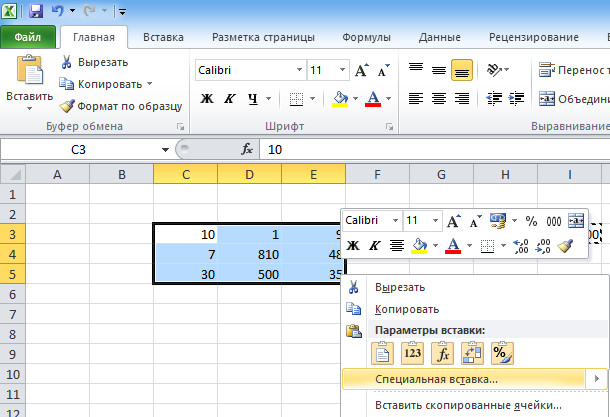Screen dimensions: 610x417
Task: Open ribbon Calibri font name dropdown
Action: coord(299,70)
